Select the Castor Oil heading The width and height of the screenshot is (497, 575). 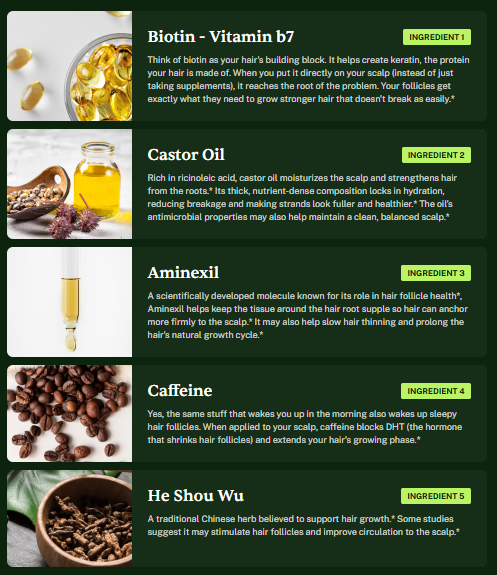coord(186,155)
